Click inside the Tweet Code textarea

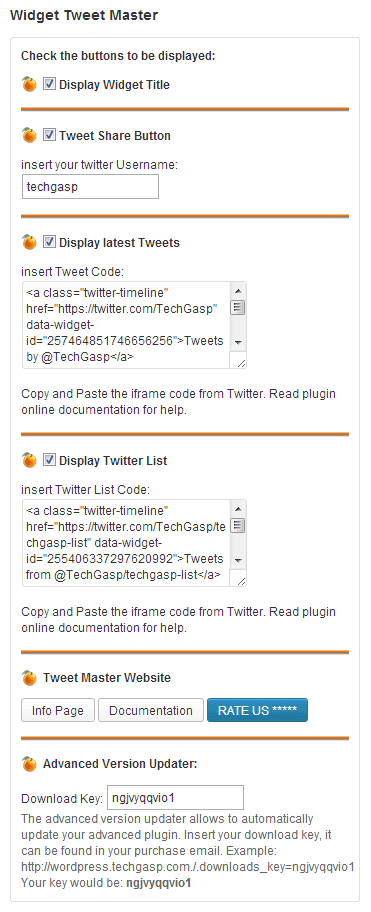[x=126, y=325]
